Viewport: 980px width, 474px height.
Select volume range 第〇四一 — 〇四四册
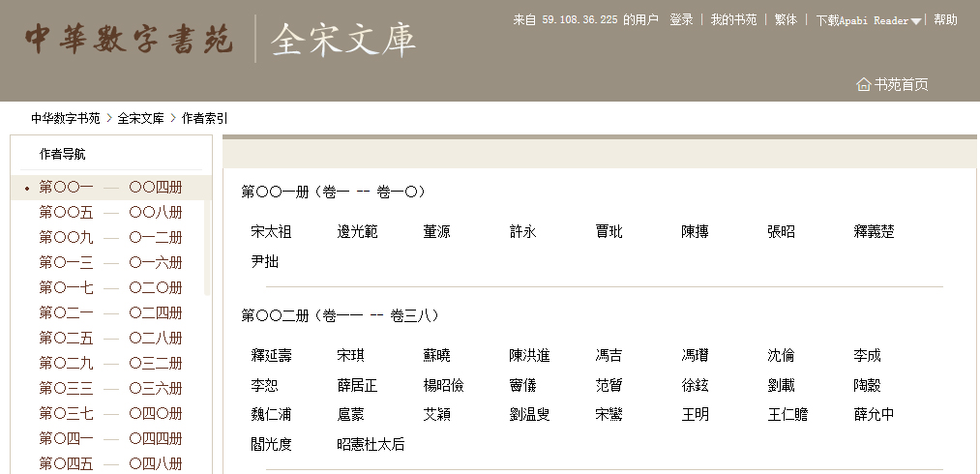click(x=110, y=439)
